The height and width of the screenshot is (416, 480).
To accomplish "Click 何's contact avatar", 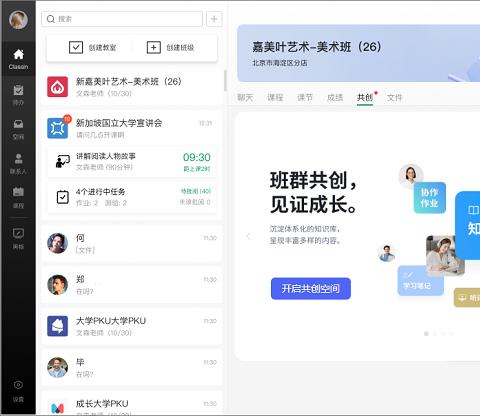I will tap(57, 243).
